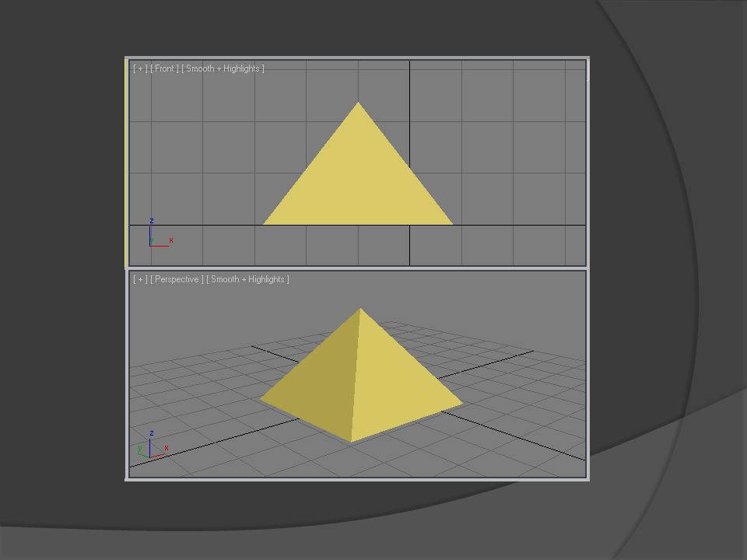Click the [Front] view label menu
The height and width of the screenshot is (560, 747).
pos(164,68)
